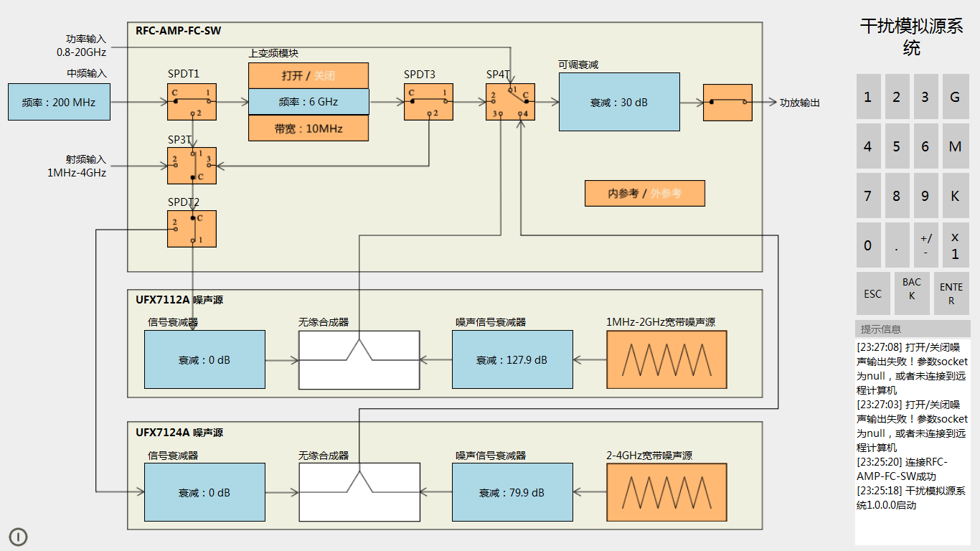This screenshot has width=980, height=551.
Task: Select upconverter frequency 6 GHz field
Action: (308, 102)
